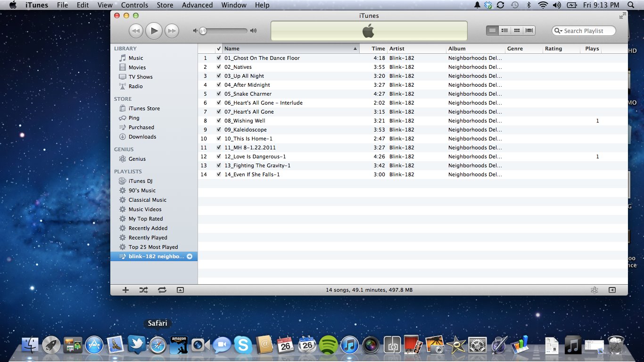Open the Controls menu
The height and width of the screenshot is (362, 644).
tap(134, 5)
